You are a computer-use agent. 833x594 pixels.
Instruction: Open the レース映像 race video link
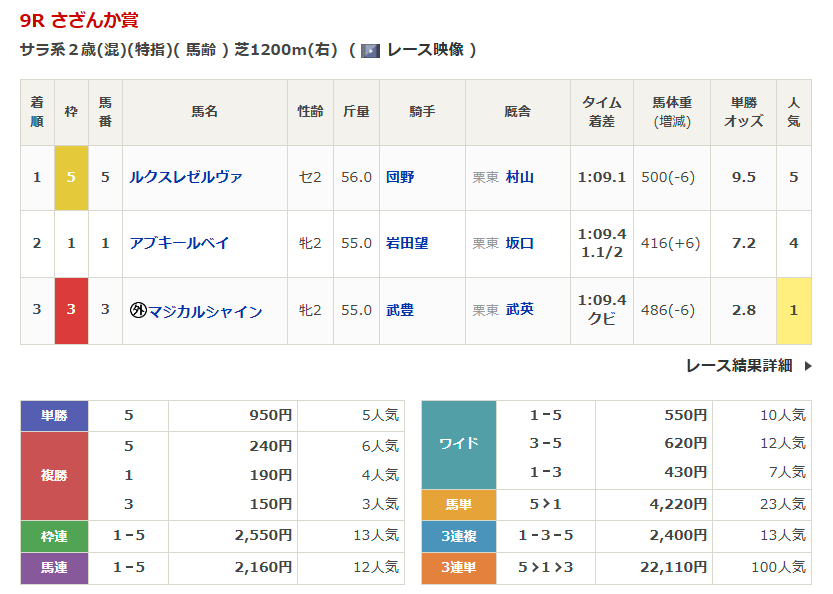pos(425,50)
